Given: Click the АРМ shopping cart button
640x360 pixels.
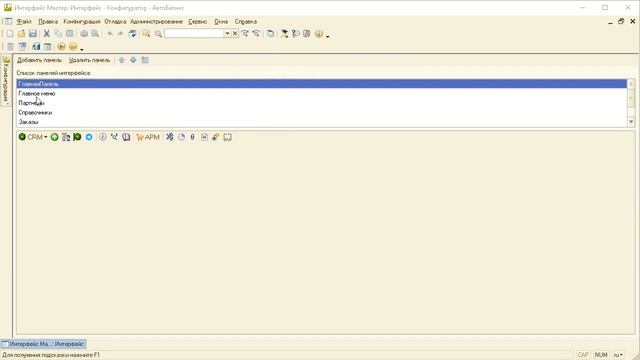Looking at the screenshot, I should 148,137.
